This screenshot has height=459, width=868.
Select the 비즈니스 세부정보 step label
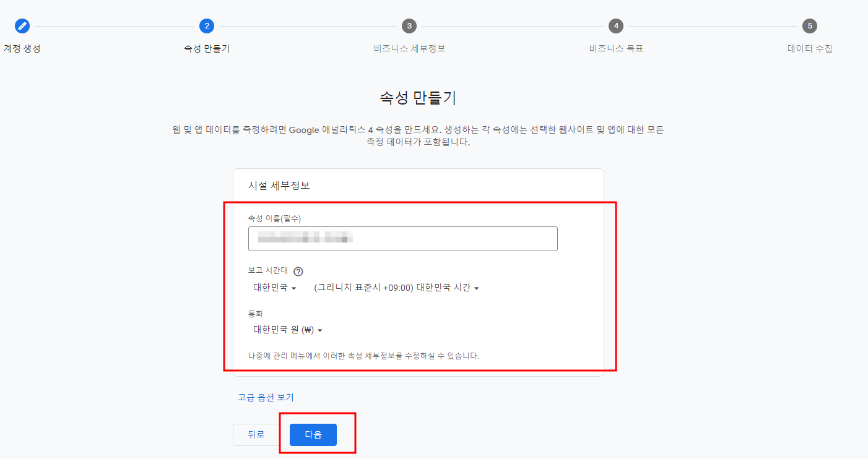[411, 49]
